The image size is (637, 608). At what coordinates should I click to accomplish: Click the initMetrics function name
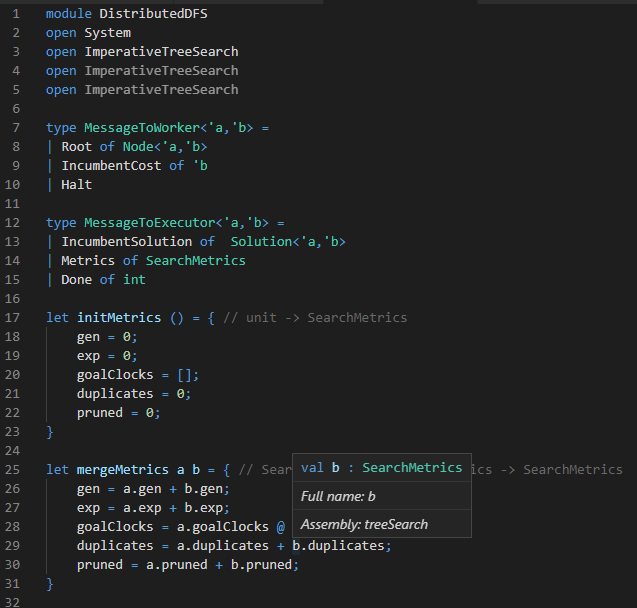[x=118, y=317]
